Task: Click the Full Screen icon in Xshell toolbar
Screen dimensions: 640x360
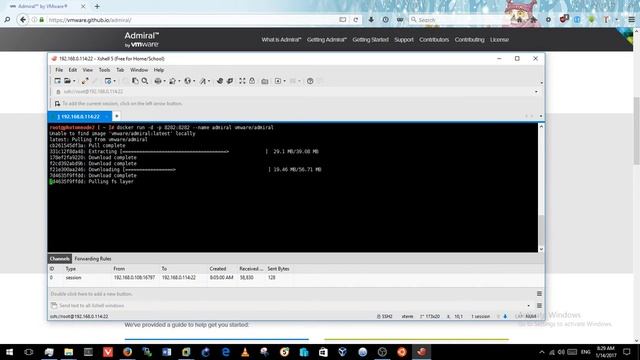Action: pos(242,81)
